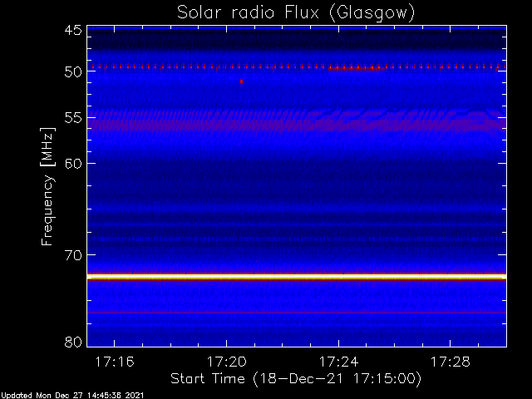
Task: Click the '45' frequency axis label
Action: [x=73, y=31]
